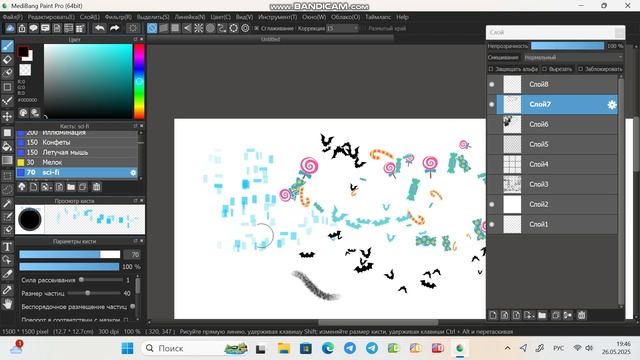640x360 pixels.
Task: Open the Вид menu
Action: 244,17
